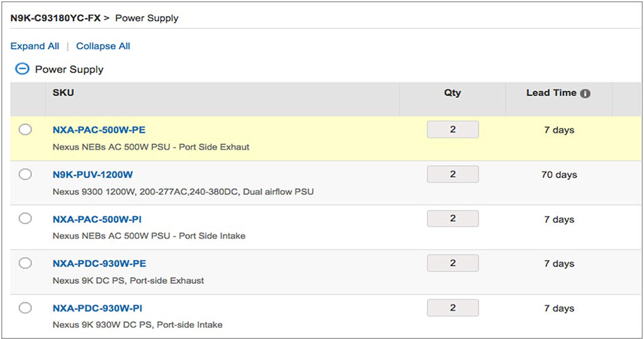Focus the NXA-PDC-930W-PE quantity box
Screen dimensions: 644x339
[453, 263]
